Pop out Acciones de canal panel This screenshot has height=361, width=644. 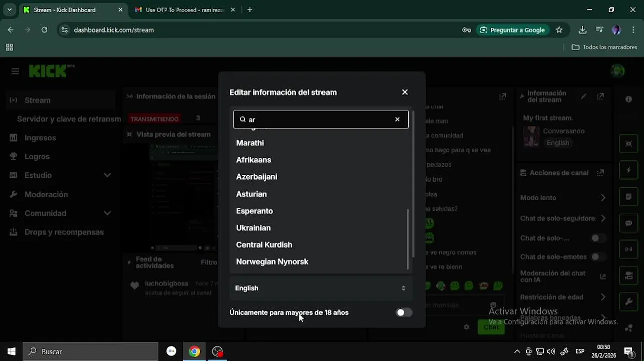[600, 173]
